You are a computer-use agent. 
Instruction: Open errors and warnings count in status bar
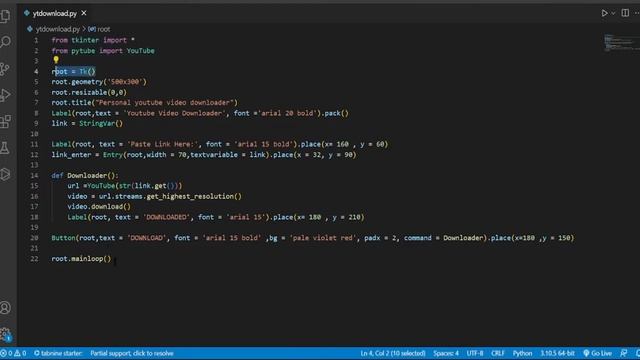click(13, 353)
